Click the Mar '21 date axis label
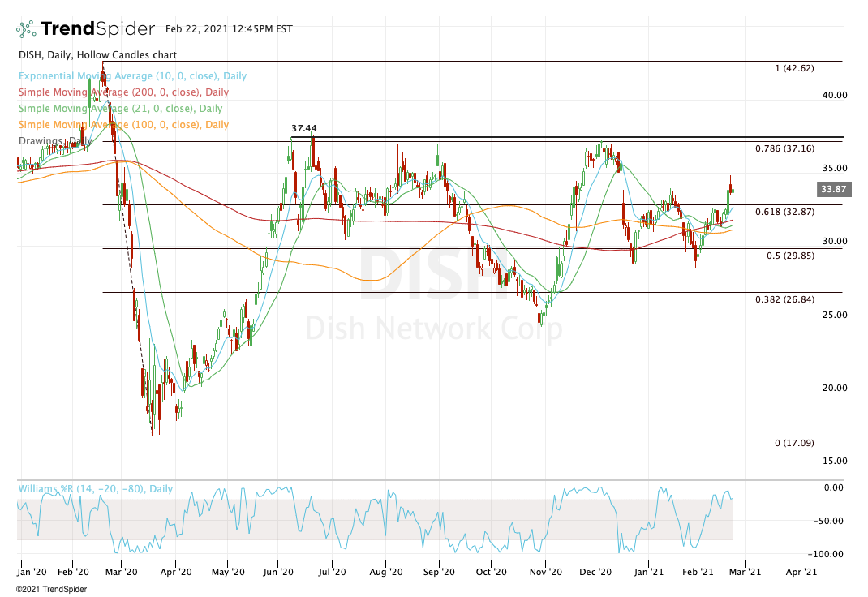 pyautogui.click(x=746, y=572)
